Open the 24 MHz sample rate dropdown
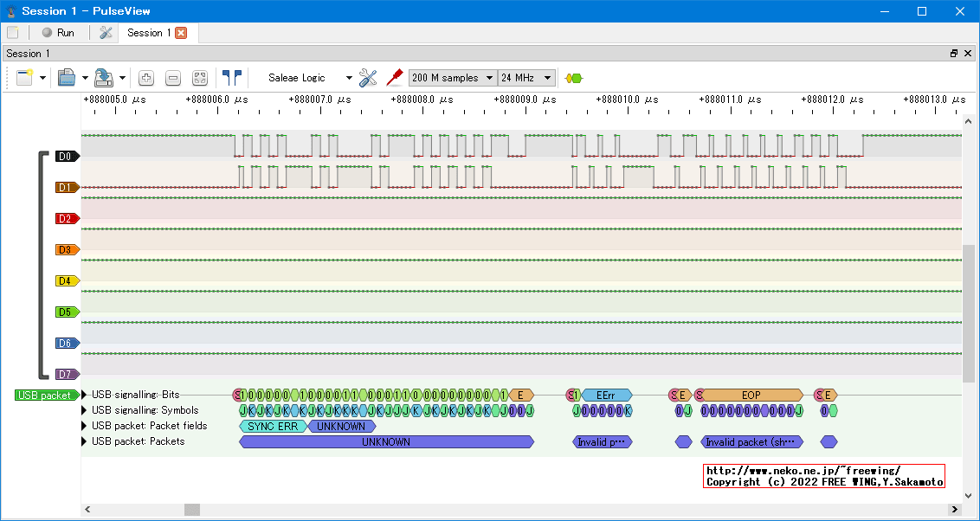Screen dimensions: 980x521 526,78
